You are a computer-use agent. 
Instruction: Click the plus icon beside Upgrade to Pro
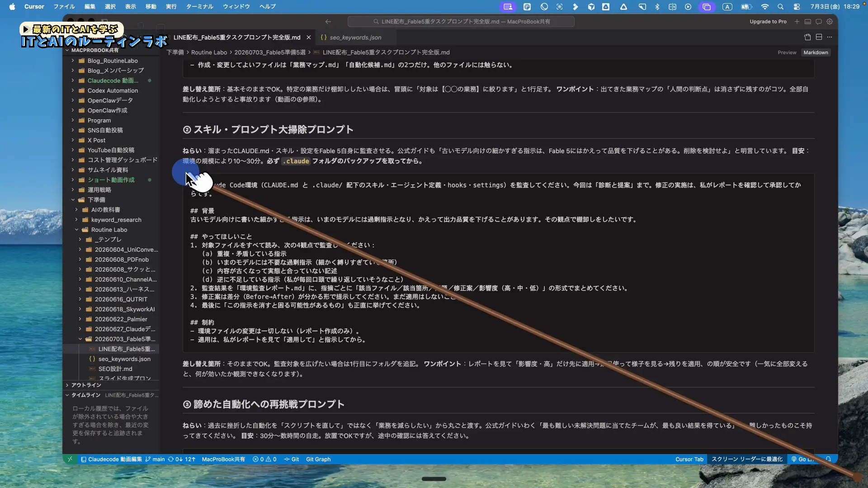[x=797, y=21]
